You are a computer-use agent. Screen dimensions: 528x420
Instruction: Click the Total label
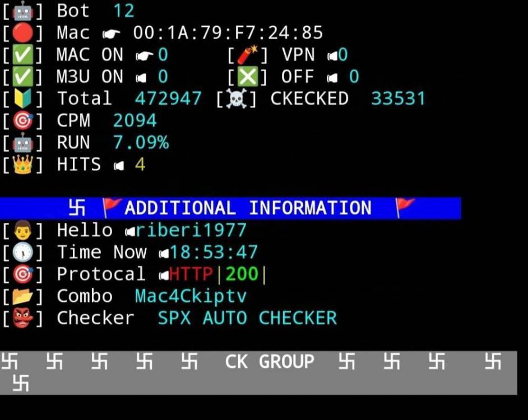pos(84,99)
